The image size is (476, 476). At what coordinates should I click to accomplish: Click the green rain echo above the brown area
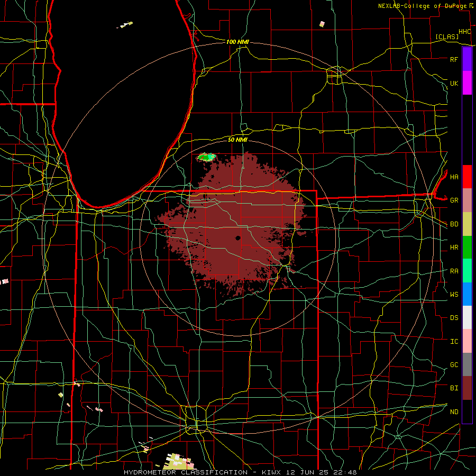207,157
